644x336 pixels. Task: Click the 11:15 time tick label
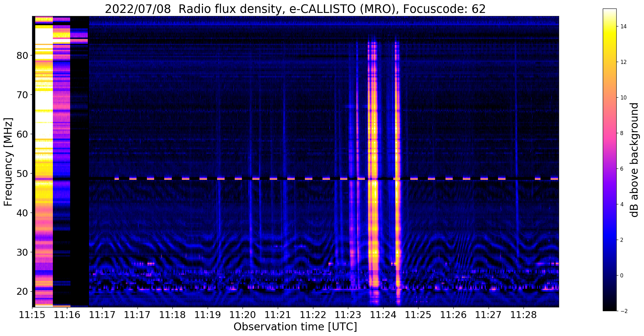(x=32, y=315)
